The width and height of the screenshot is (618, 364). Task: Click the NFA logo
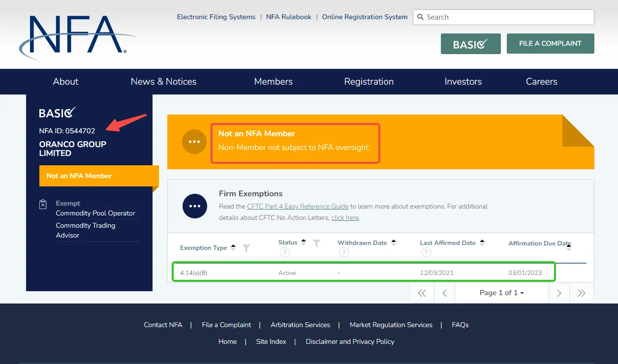[77, 37]
